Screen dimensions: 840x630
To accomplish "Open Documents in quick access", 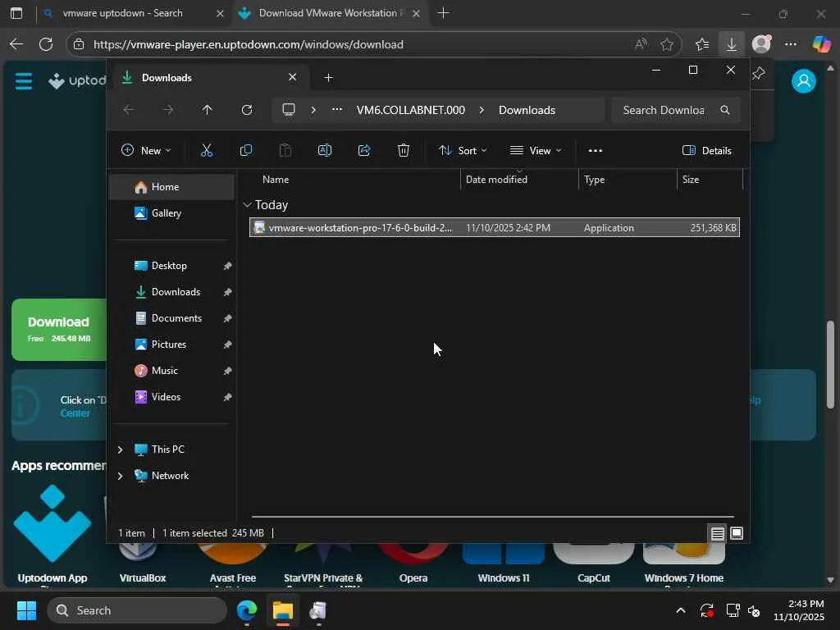I will click(171, 318).
